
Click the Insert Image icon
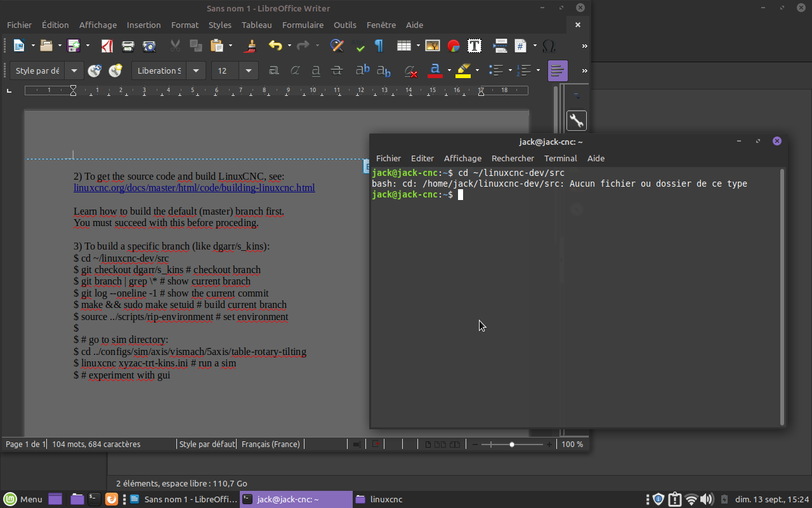(433, 46)
